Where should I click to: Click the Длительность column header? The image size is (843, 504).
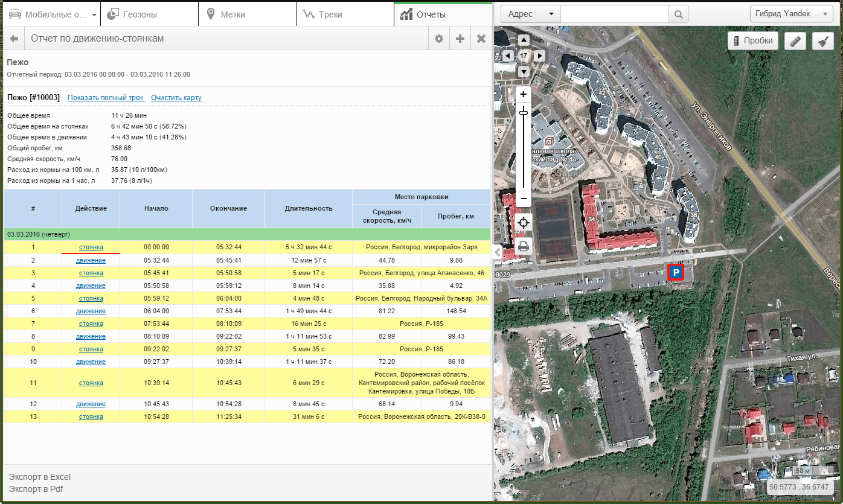[x=309, y=209]
